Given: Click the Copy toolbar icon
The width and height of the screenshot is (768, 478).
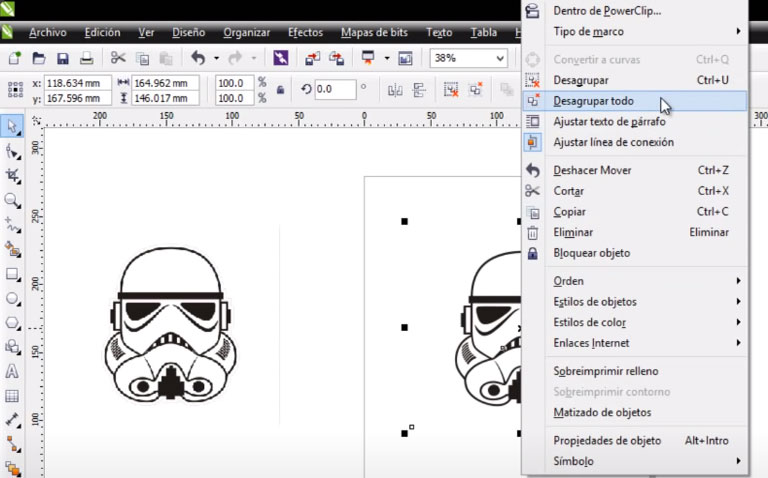Looking at the screenshot, I should click(143, 59).
